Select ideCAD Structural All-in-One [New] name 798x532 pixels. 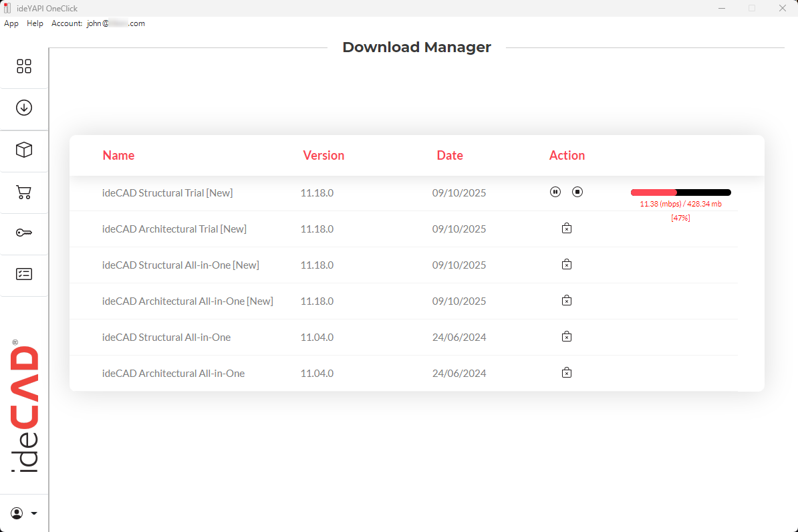click(x=180, y=265)
